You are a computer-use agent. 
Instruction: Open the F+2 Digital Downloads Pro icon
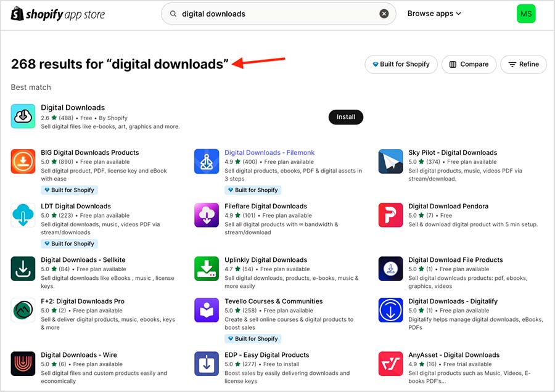(x=23, y=310)
